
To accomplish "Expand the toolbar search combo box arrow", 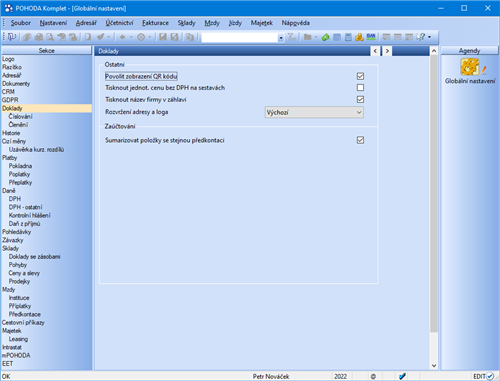I will pyautogui.click(x=281, y=38).
